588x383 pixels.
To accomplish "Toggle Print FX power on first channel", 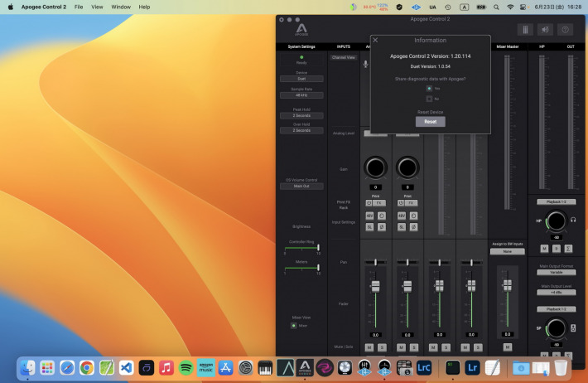I will click(x=369, y=202).
